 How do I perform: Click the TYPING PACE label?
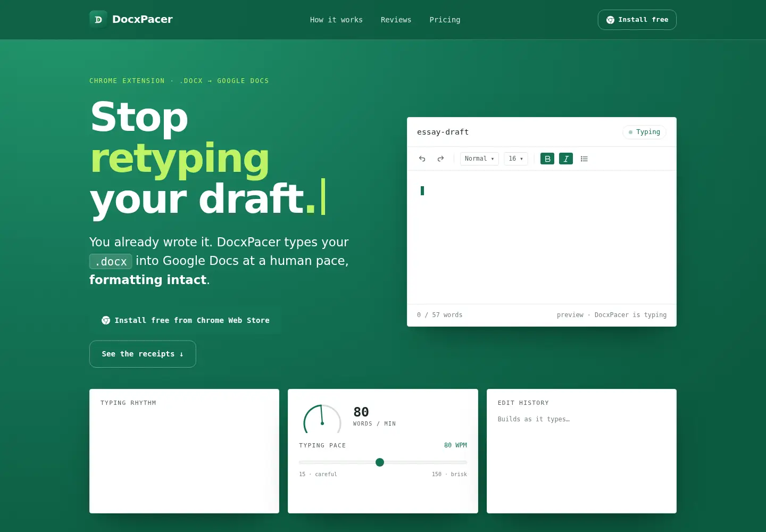click(322, 445)
